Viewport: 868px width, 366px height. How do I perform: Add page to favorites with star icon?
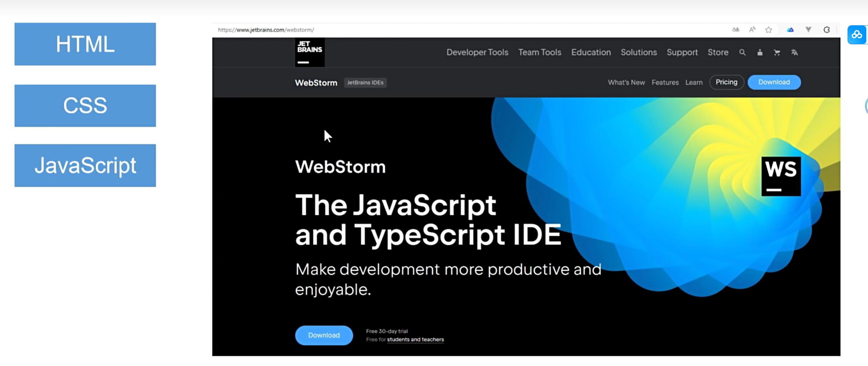click(768, 30)
